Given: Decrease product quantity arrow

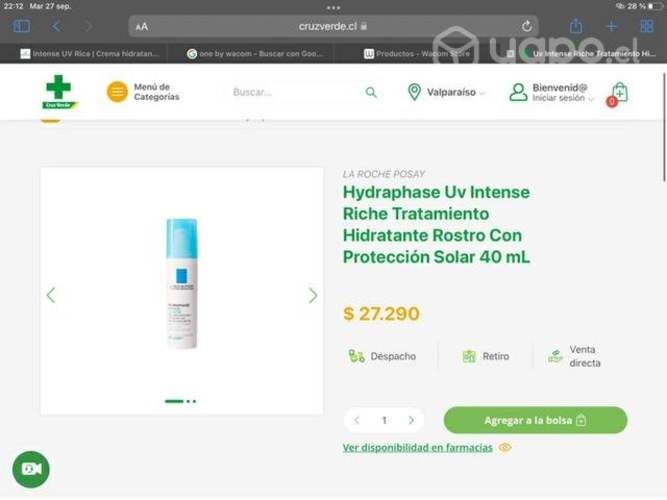Looking at the screenshot, I should (357, 420).
